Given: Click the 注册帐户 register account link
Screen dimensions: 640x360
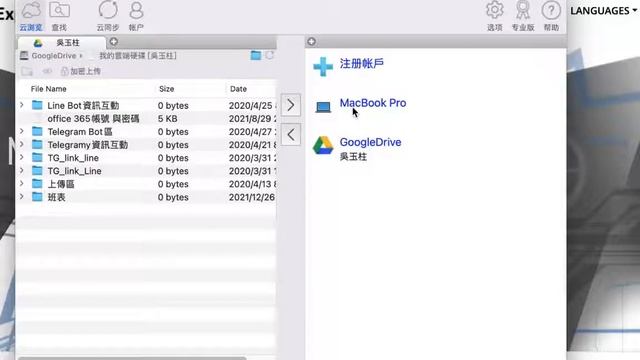Looking at the screenshot, I should click(362, 63).
